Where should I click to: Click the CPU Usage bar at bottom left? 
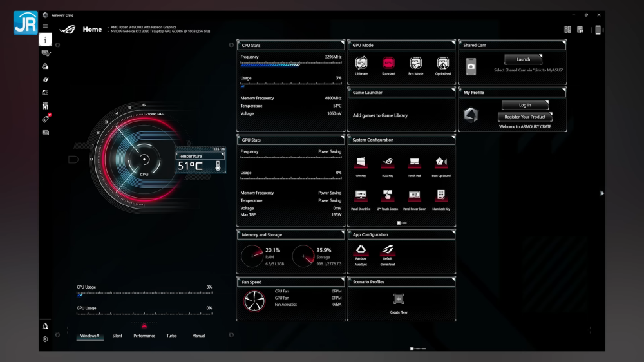point(144,294)
